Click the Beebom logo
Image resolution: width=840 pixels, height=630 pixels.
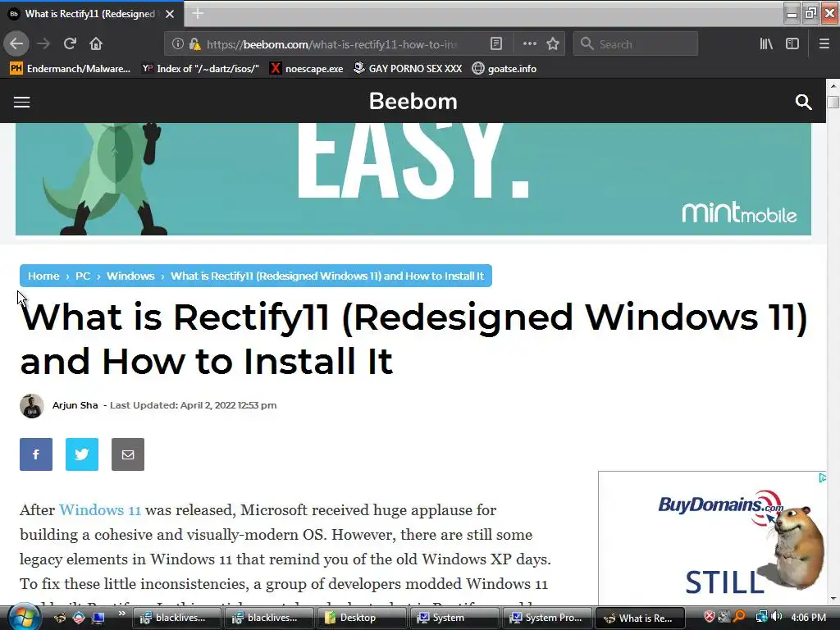(x=413, y=101)
